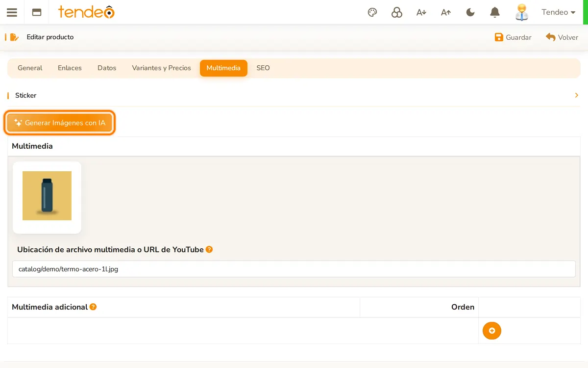588x368 pixels.
Task: Toggle dark mode moon icon
Action: tap(470, 12)
